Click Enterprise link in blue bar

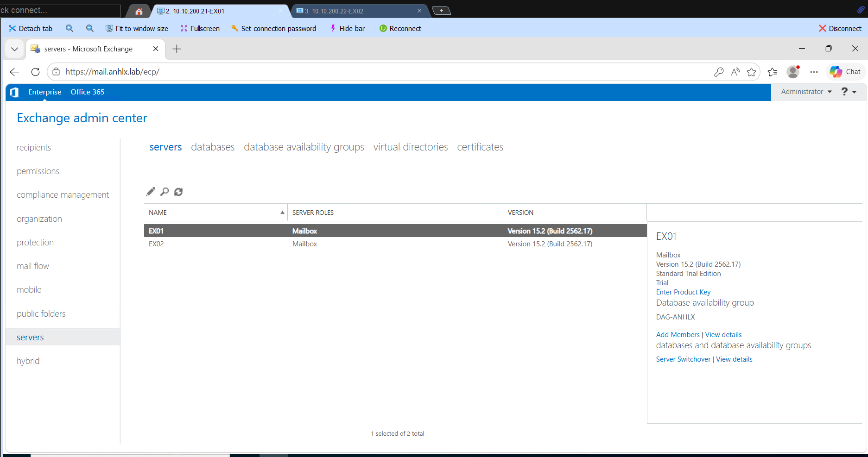point(45,92)
